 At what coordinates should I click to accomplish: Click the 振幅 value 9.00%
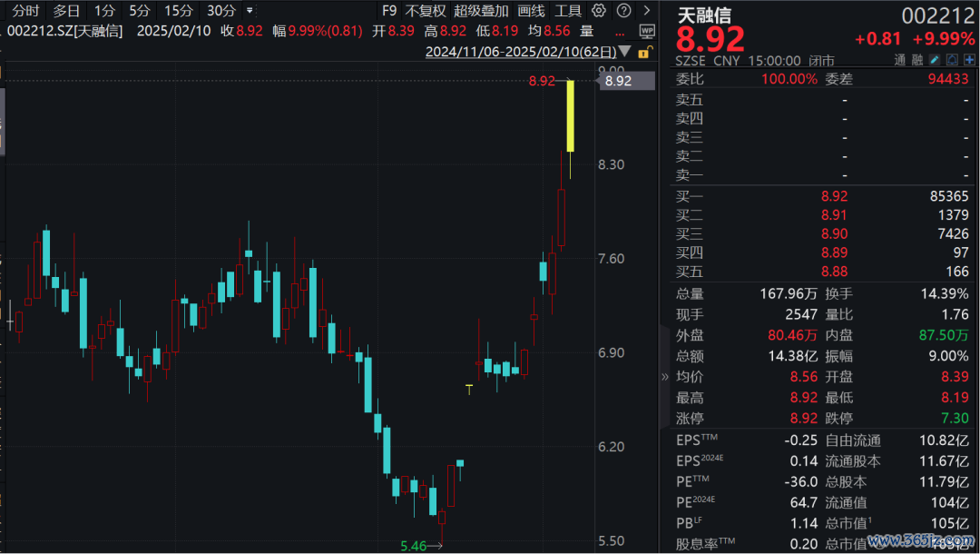(949, 356)
